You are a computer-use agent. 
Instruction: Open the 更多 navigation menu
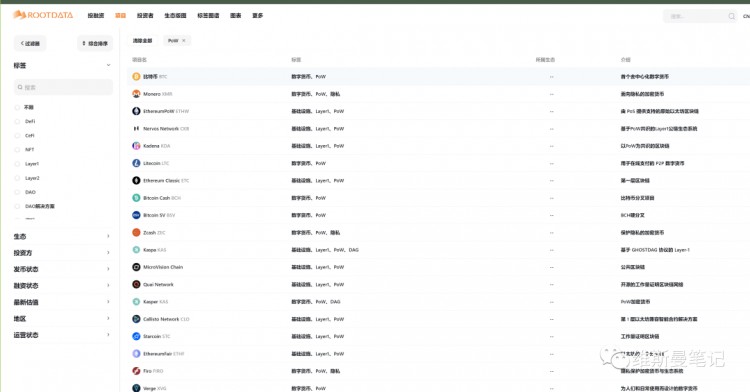[258, 16]
